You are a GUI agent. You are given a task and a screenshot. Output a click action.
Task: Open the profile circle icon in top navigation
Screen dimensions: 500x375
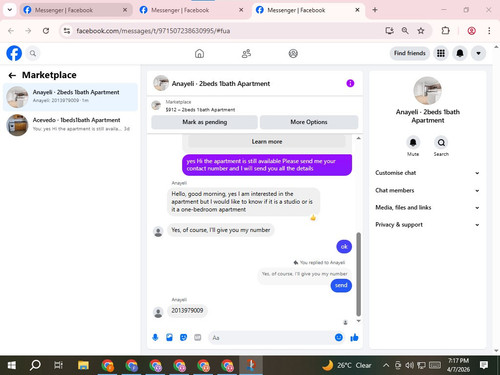tap(293, 53)
